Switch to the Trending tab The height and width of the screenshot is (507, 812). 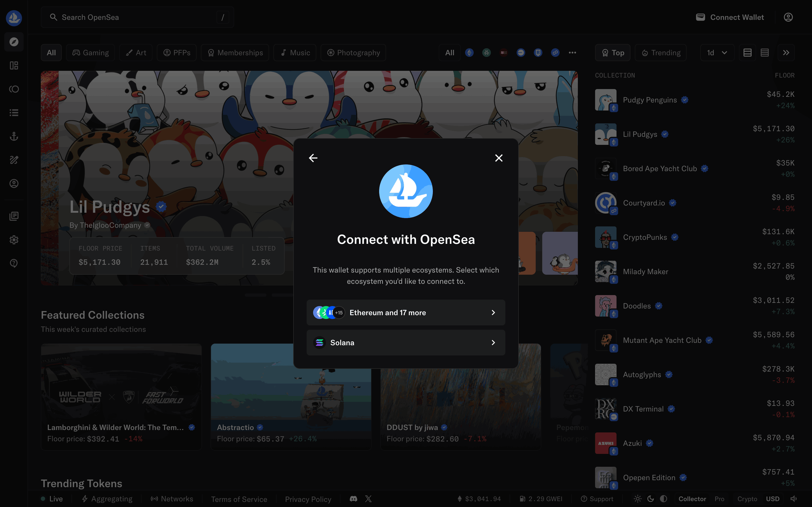[661, 53]
